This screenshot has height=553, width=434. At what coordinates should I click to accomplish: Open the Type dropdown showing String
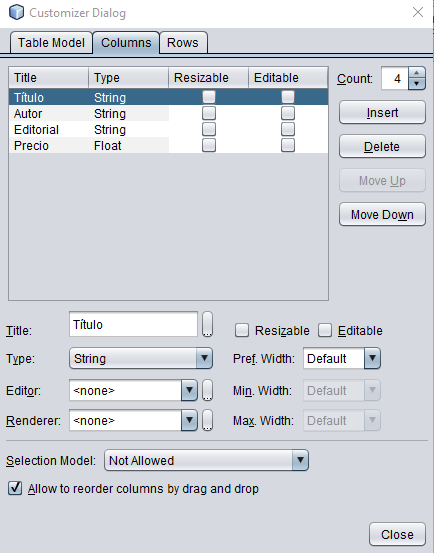coord(141,358)
